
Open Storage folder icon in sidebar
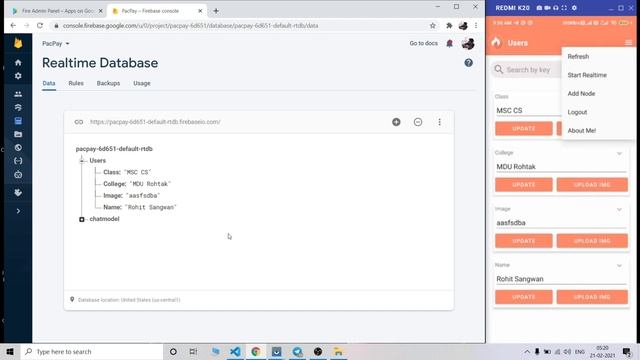coord(18,134)
